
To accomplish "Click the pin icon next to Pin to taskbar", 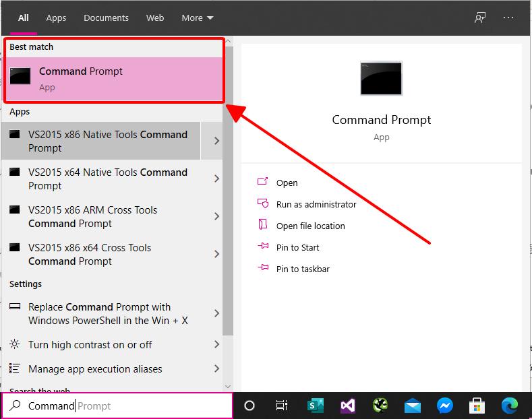I will coord(263,267).
